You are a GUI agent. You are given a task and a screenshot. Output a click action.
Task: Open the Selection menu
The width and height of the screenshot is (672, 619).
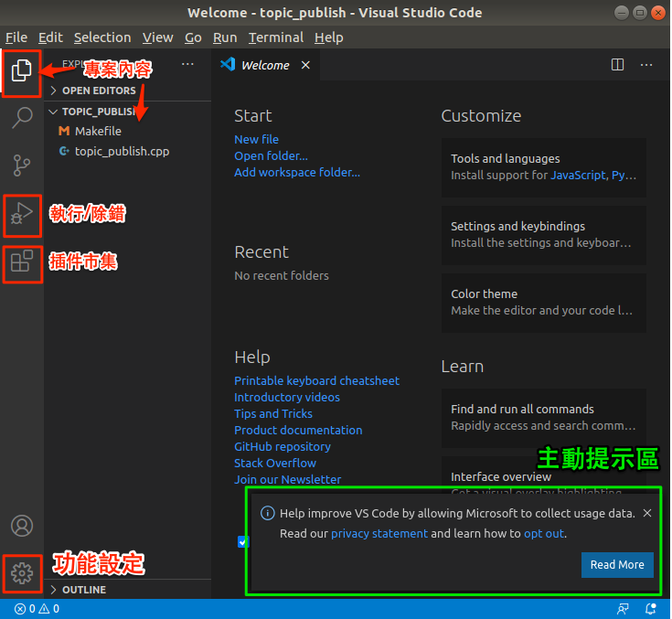[102, 37]
